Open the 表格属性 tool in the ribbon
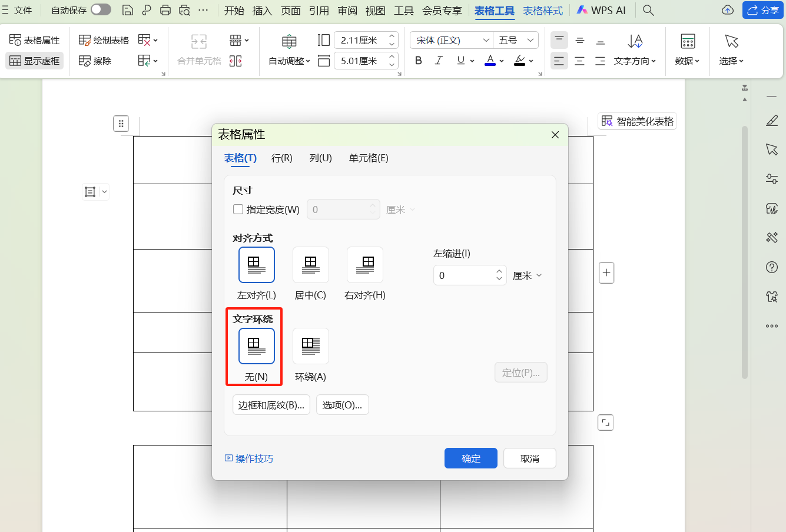This screenshot has height=532, width=786. coord(34,39)
